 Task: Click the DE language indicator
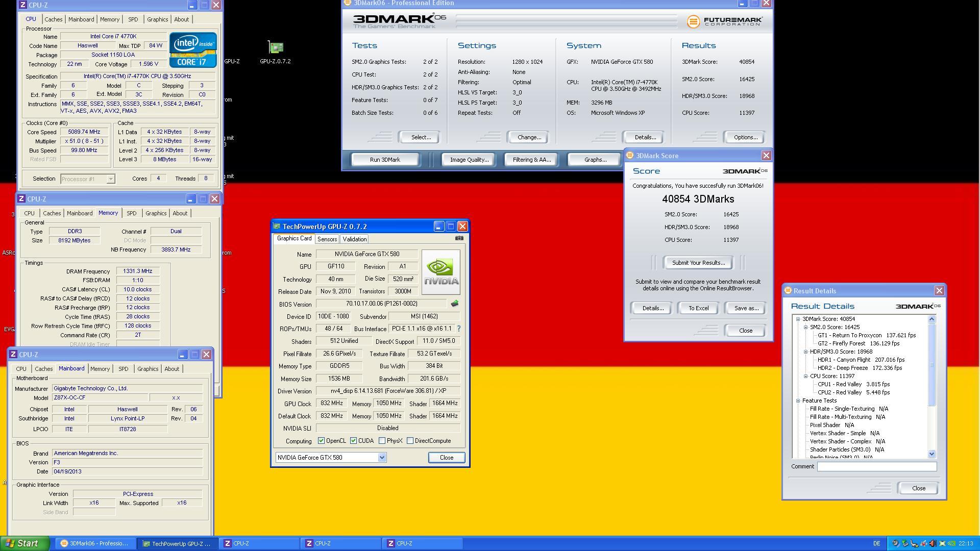(x=877, y=543)
